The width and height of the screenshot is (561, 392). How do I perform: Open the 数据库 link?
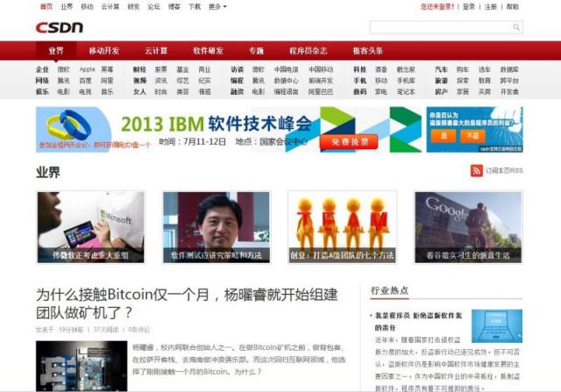[x=509, y=69]
